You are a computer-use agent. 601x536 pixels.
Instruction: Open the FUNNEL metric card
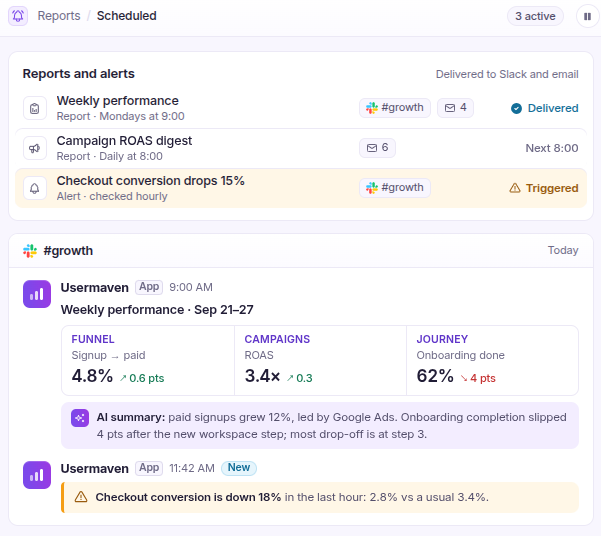click(x=148, y=360)
